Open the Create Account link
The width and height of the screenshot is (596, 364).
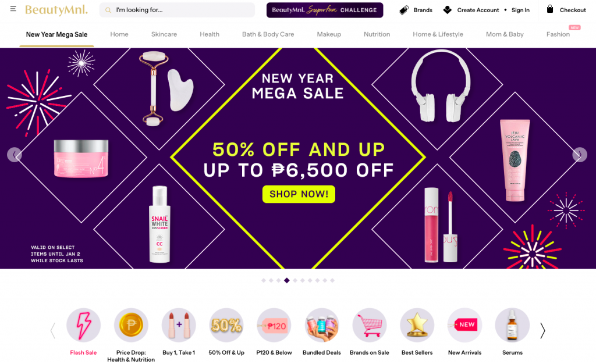(478, 10)
